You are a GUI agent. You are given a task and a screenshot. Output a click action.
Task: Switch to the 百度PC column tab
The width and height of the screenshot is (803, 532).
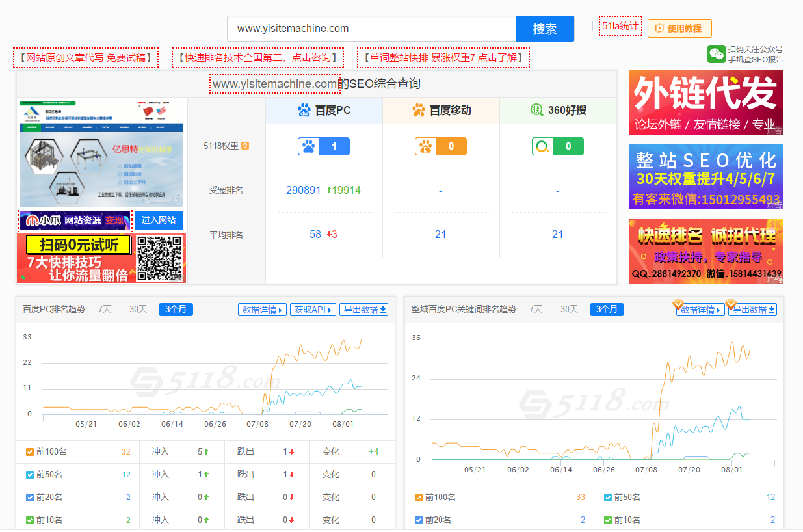[x=324, y=110]
